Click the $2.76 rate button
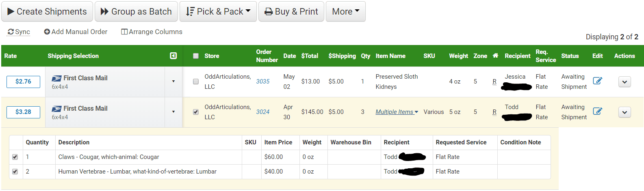 pos(23,82)
